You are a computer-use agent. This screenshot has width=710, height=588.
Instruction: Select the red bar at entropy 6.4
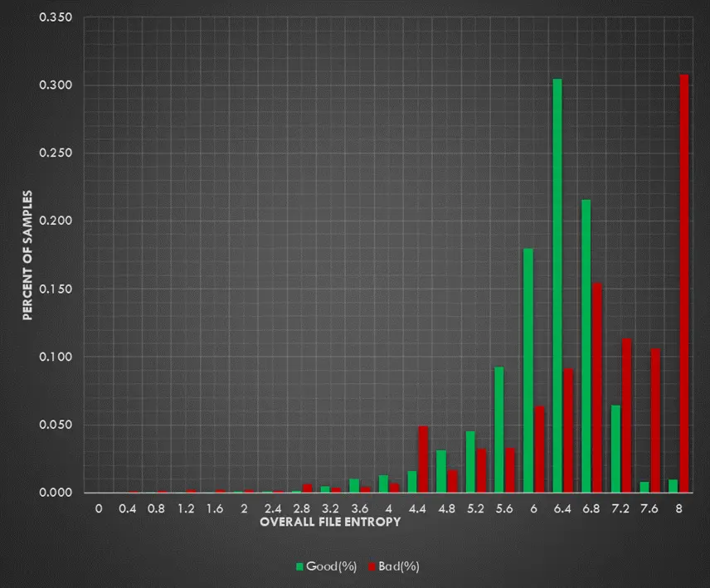tap(568, 430)
